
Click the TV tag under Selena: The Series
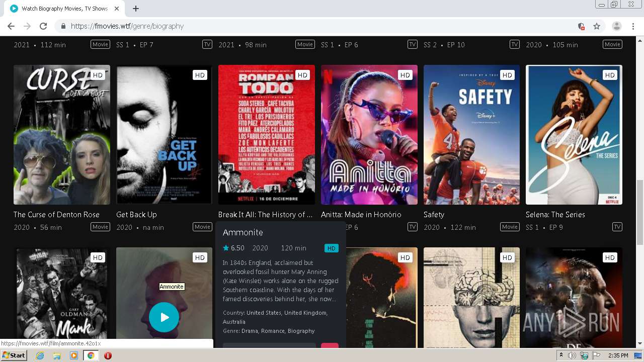pos(617,227)
